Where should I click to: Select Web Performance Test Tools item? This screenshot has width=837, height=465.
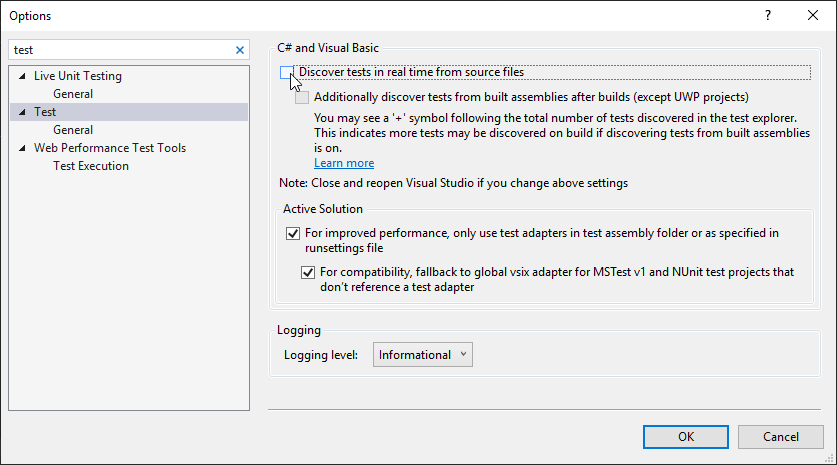[110, 148]
